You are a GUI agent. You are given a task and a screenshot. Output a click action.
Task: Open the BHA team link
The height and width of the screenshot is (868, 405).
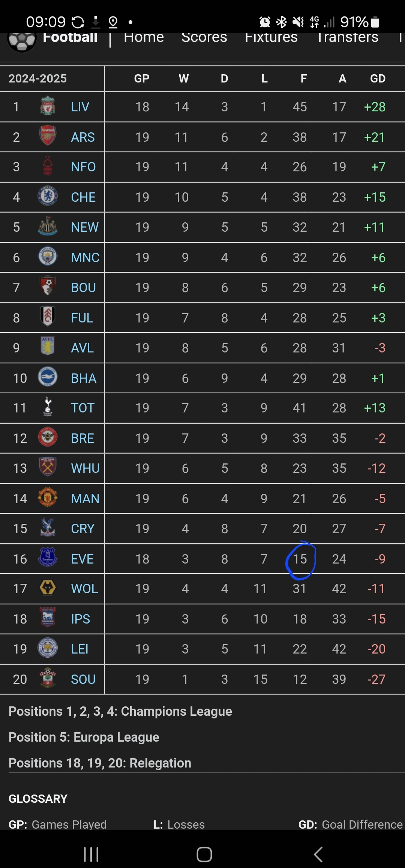click(84, 378)
